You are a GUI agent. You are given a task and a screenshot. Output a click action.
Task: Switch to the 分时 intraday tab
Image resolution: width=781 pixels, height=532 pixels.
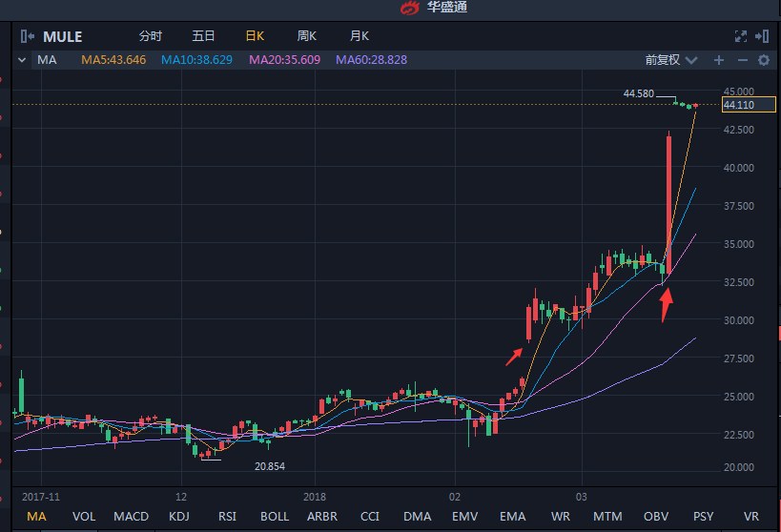151,36
